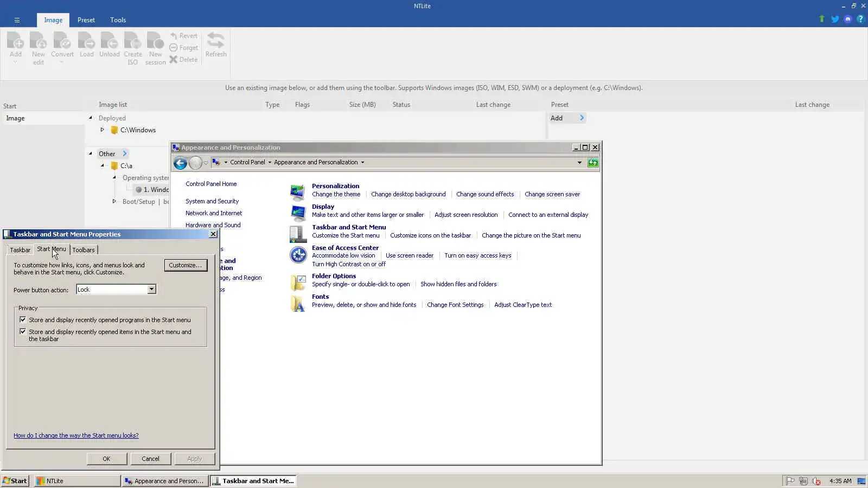The width and height of the screenshot is (868, 488).
Task: Click the Create ISO toolbar icon
Action: click(x=132, y=41)
